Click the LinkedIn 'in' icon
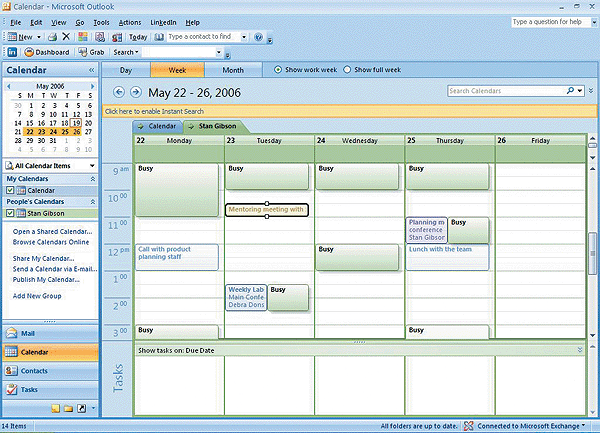 [12, 52]
